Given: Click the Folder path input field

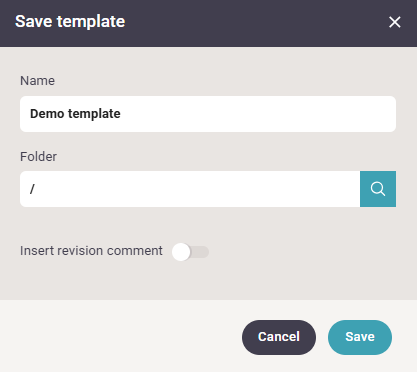Looking at the screenshot, I should 190,189.
